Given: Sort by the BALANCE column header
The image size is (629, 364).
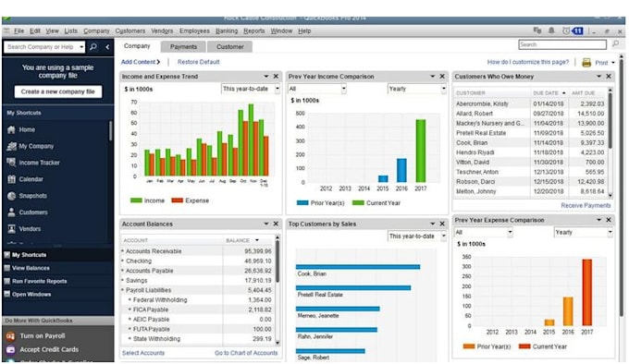Looking at the screenshot, I should 242,240.
